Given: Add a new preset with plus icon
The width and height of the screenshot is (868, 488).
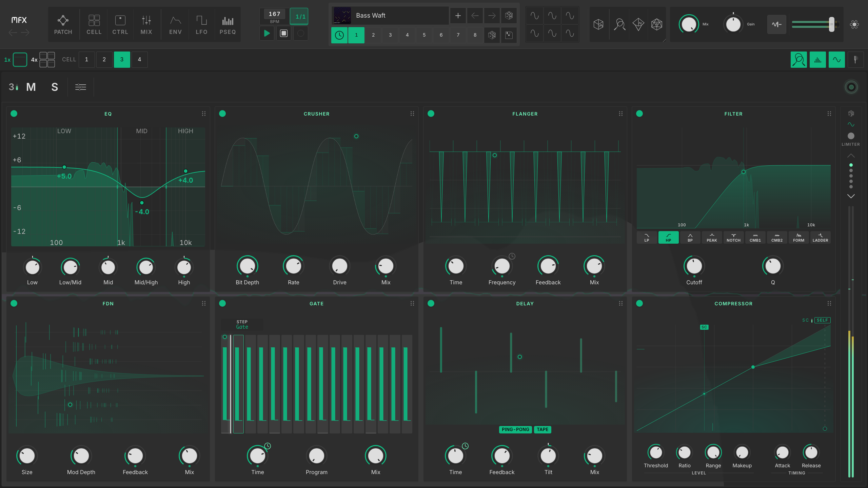Looking at the screenshot, I should click(458, 15).
